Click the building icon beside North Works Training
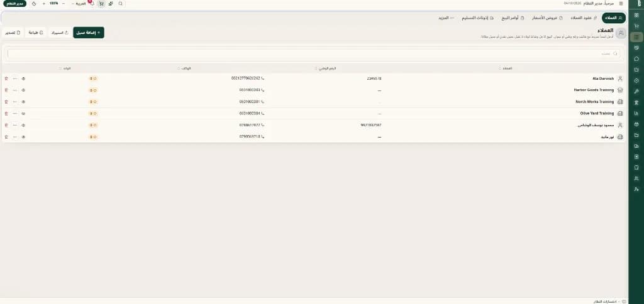 (620, 102)
